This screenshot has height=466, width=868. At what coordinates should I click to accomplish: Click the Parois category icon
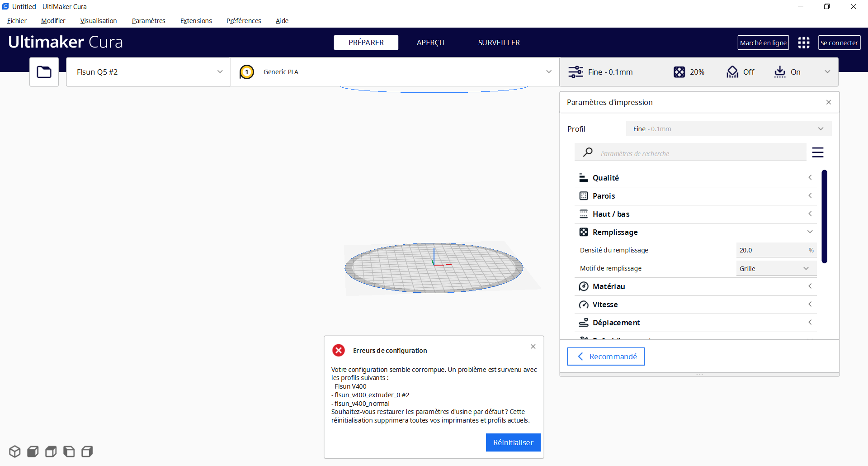pyautogui.click(x=584, y=196)
